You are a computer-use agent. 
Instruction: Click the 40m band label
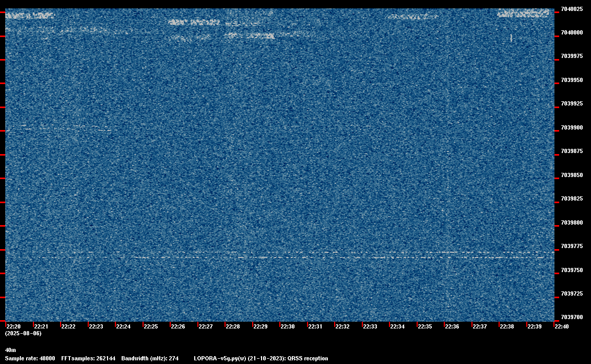pyautogui.click(x=10, y=350)
